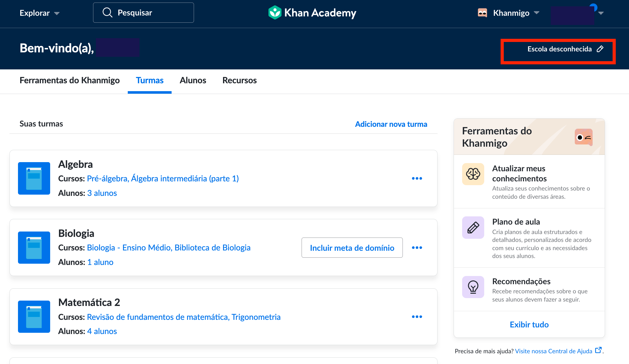
Task: Open the Algebra class title
Action: [x=76, y=164]
